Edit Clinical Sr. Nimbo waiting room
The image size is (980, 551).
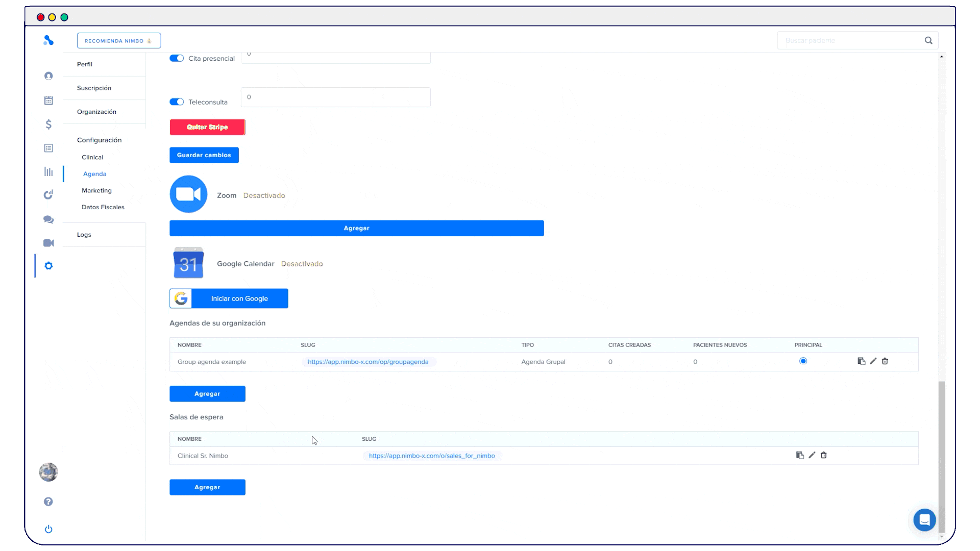(812, 455)
